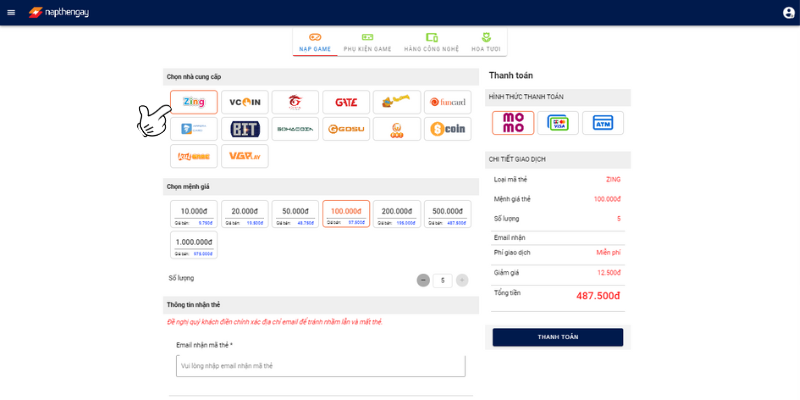Open the user account icon
This screenshot has height=400, width=800.
coord(789,13)
